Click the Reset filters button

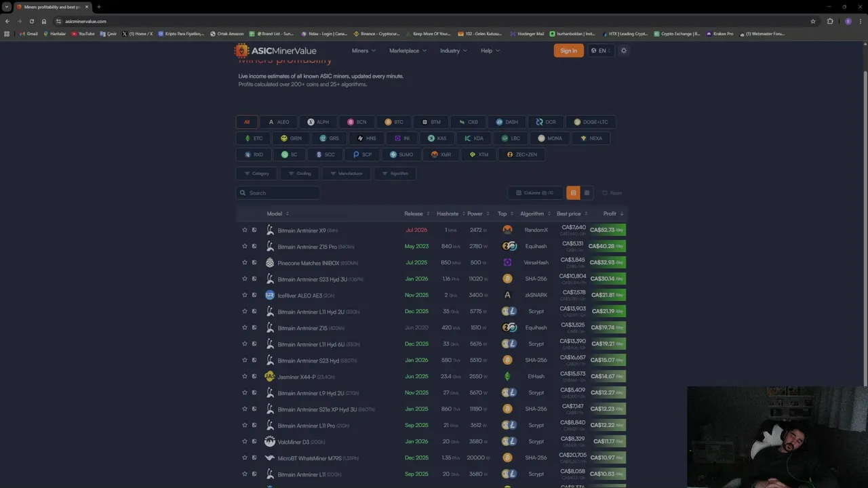pos(612,192)
